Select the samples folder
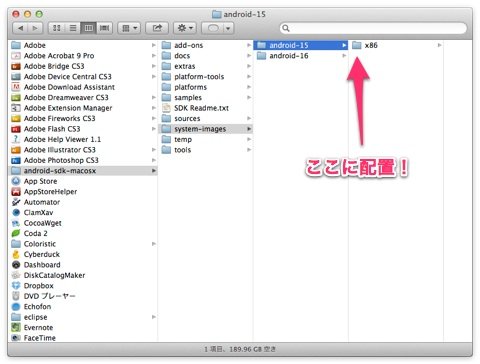This screenshot has height=364, width=480. 206,97
